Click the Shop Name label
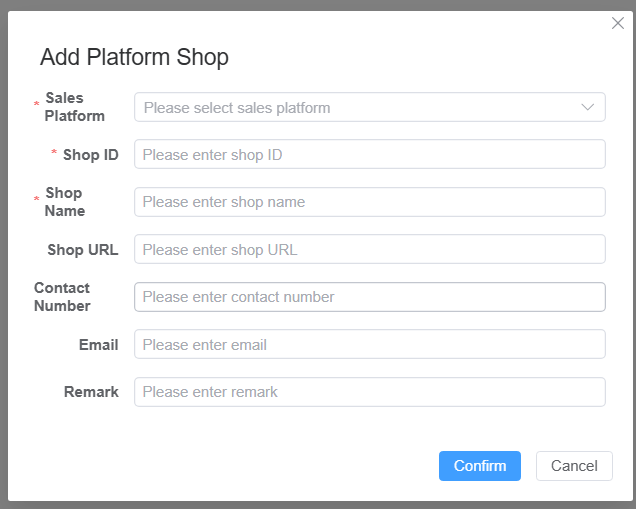Screen dimensions: 636x509 click(65, 202)
